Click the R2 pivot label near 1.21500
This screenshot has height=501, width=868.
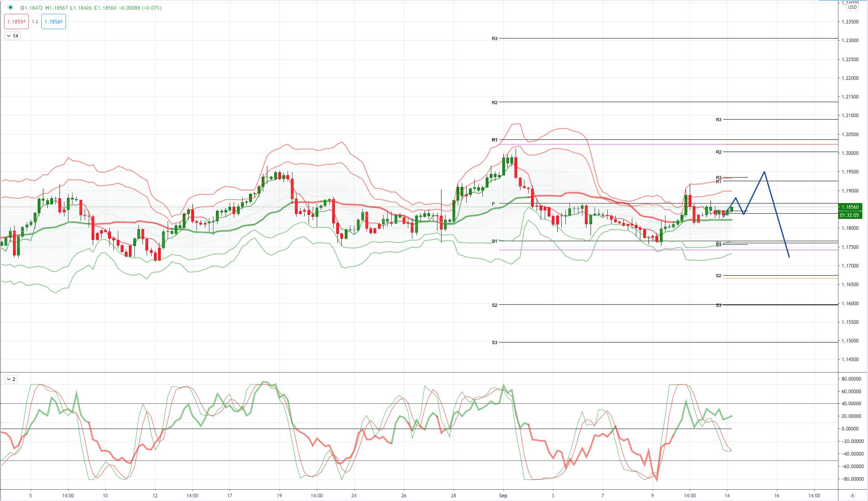click(x=495, y=103)
